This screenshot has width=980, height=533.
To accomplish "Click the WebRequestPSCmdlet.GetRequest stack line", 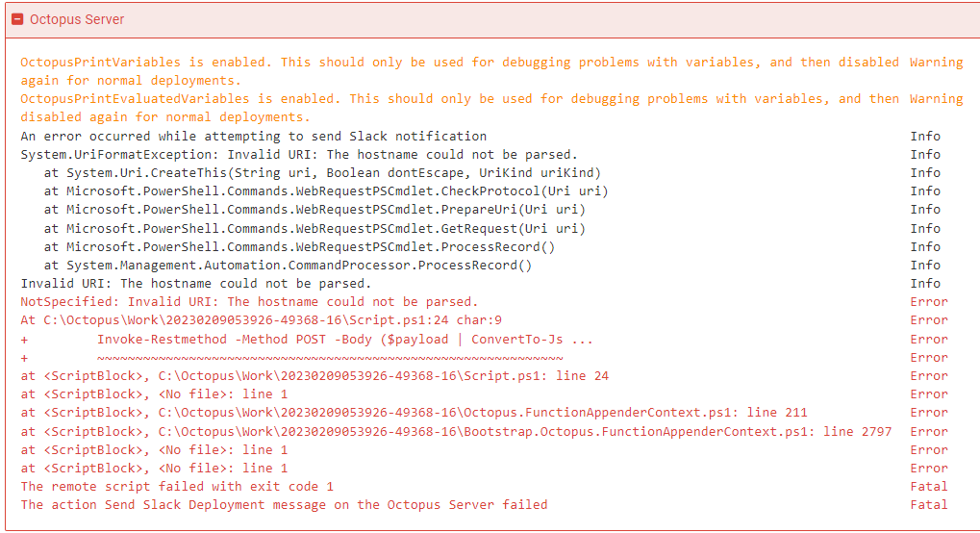I will coord(314,228).
